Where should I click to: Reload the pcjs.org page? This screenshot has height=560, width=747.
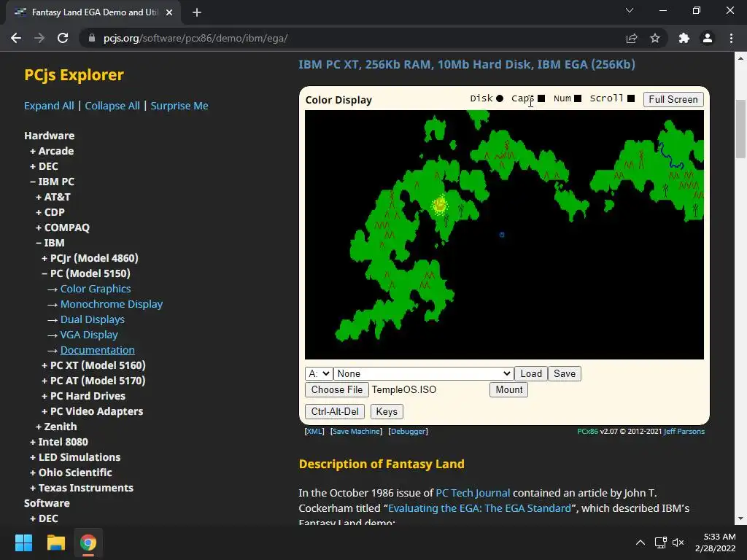(63, 38)
